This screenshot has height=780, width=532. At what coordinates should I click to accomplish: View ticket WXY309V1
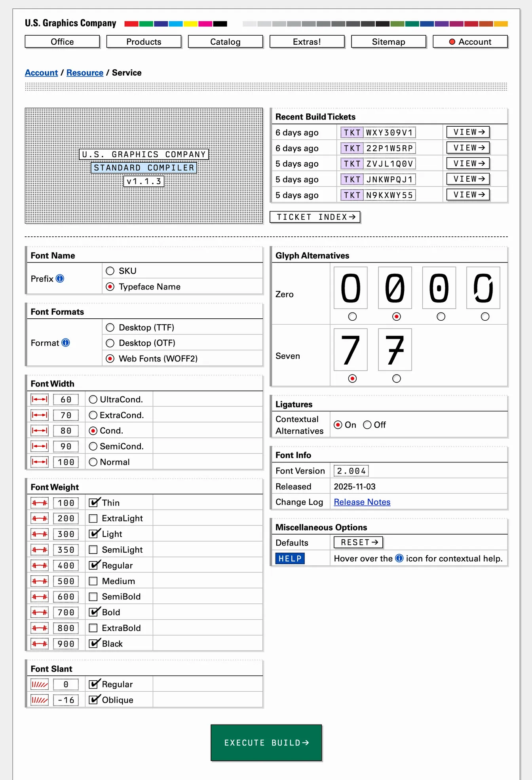[468, 132]
